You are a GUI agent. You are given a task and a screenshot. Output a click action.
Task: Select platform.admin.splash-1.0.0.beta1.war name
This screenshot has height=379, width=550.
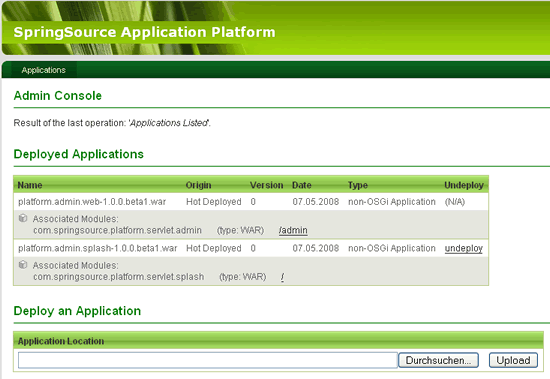coord(98,248)
